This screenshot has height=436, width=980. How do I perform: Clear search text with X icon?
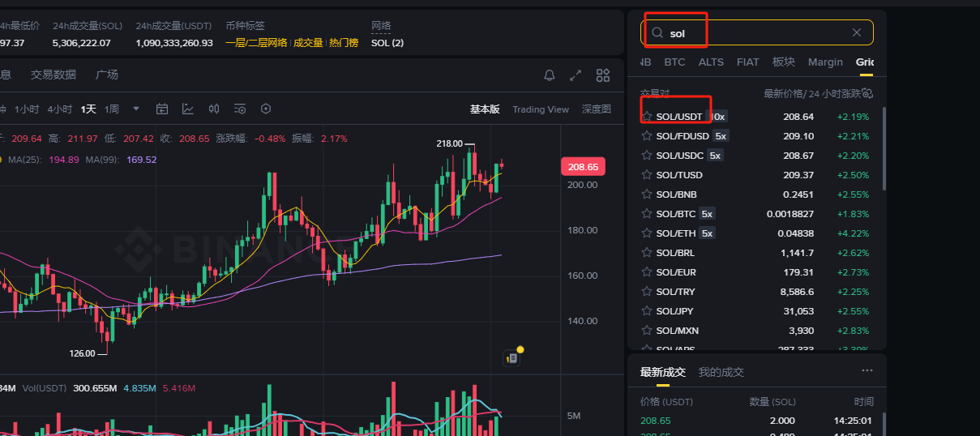857,32
